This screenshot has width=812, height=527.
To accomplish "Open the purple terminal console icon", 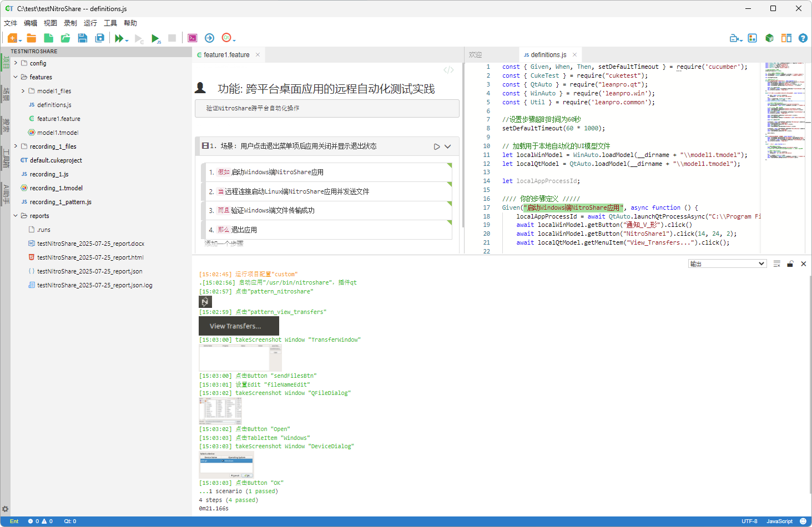I will click(193, 38).
